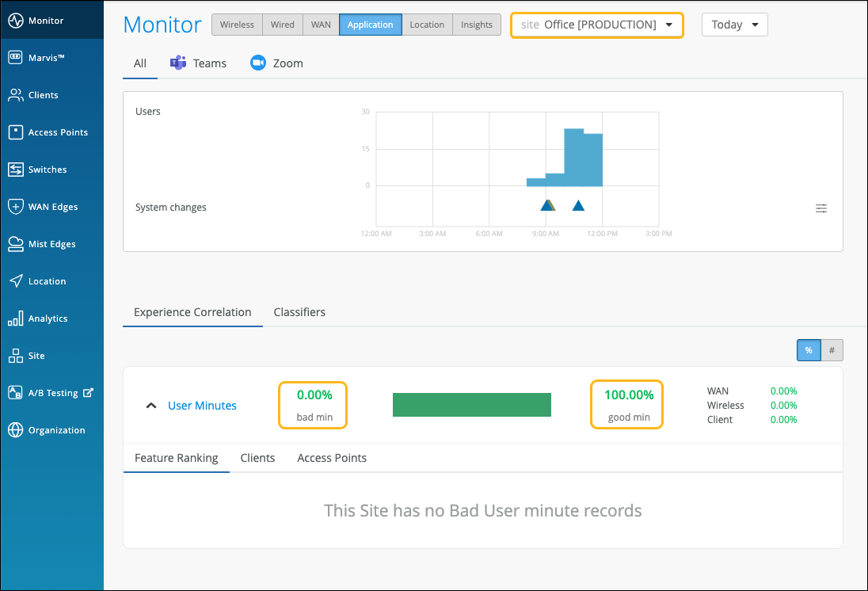Screen dimensions: 868x591
Task: Open Switches in the sidebar
Action: click(51, 170)
